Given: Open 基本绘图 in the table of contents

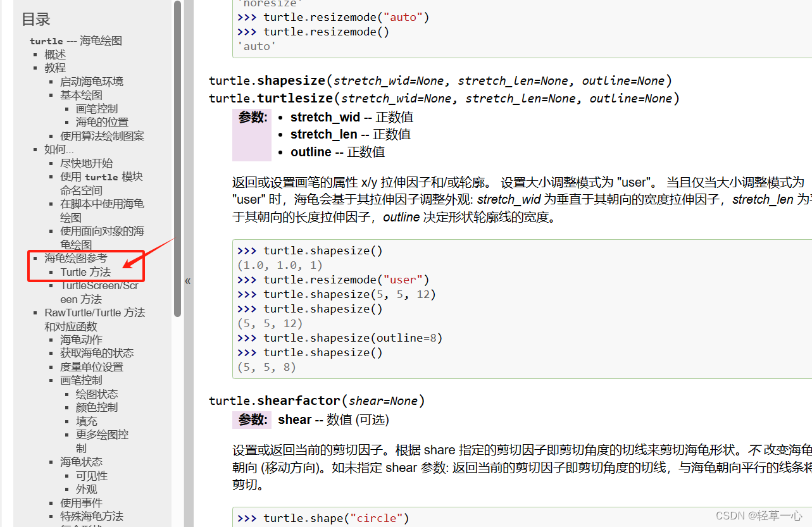Looking at the screenshot, I should [81, 95].
